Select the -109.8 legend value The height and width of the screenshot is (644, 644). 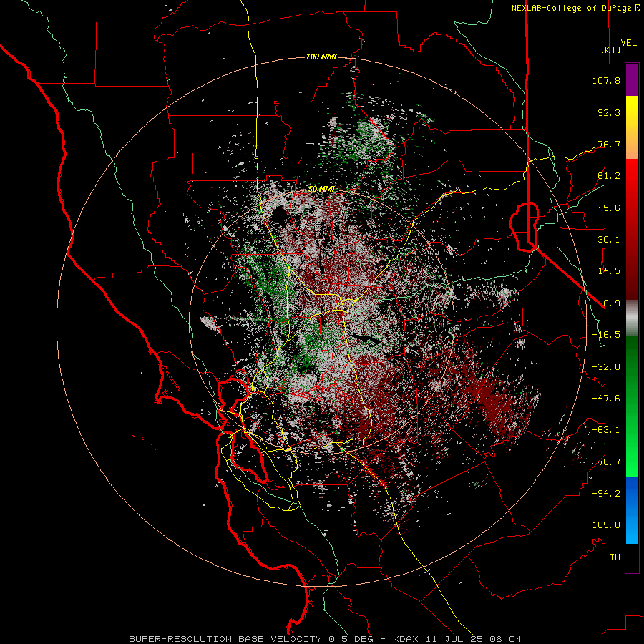coord(603,525)
